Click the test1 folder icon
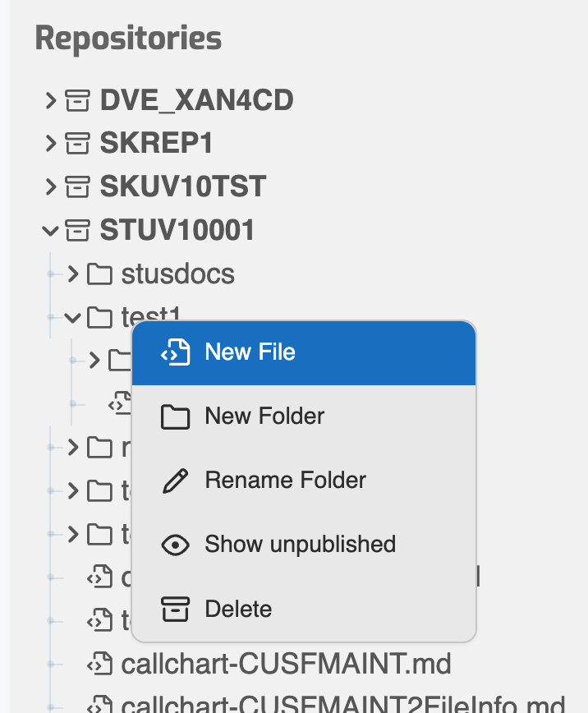588x713 pixels. click(x=99, y=316)
